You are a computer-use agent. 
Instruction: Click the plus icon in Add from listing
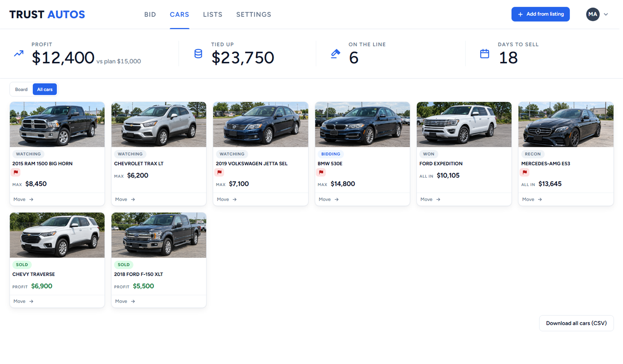tap(520, 14)
